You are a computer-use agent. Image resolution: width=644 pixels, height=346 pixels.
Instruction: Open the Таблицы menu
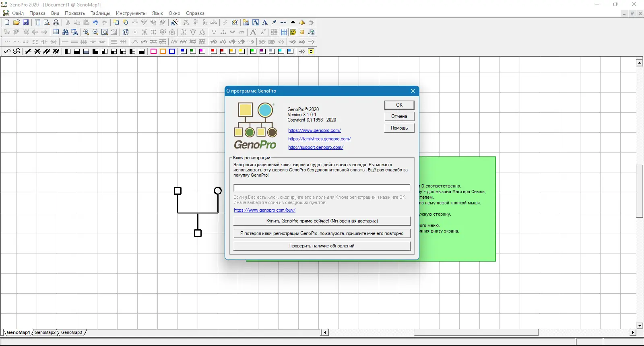pos(100,13)
